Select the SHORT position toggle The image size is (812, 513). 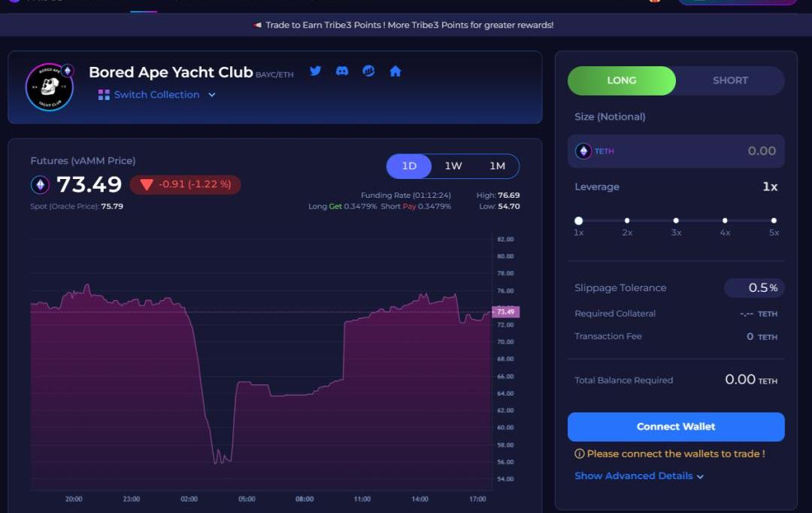pyautogui.click(x=730, y=80)
